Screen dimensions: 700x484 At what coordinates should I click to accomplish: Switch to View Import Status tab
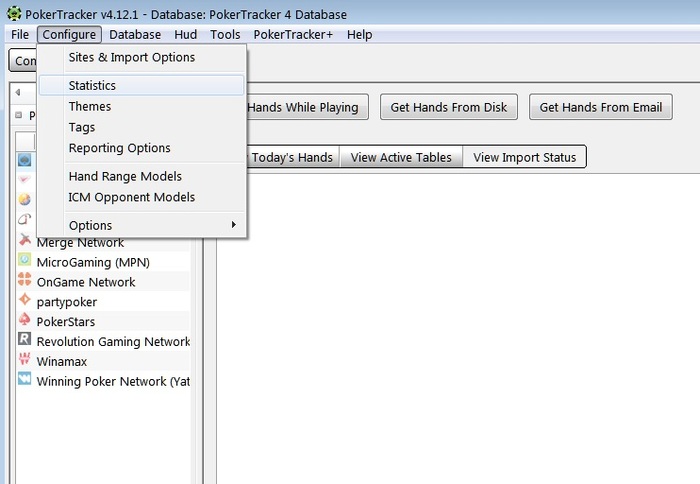pos(525,157)
